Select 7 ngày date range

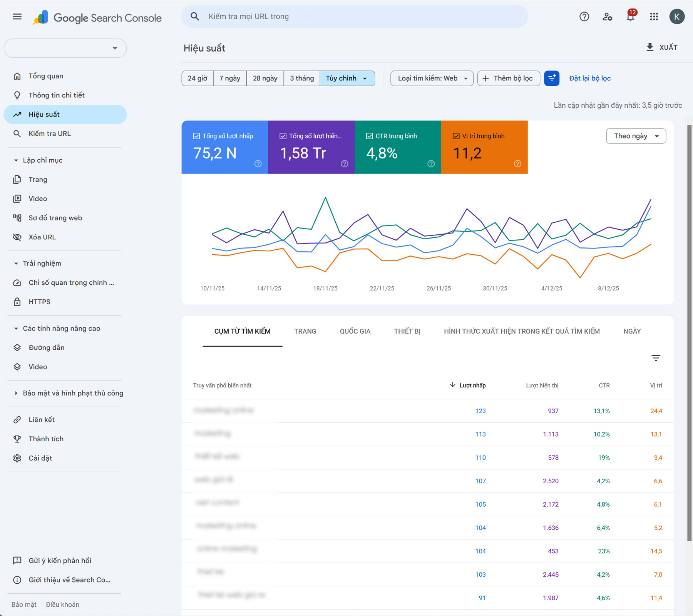click(x=230, y=78)
